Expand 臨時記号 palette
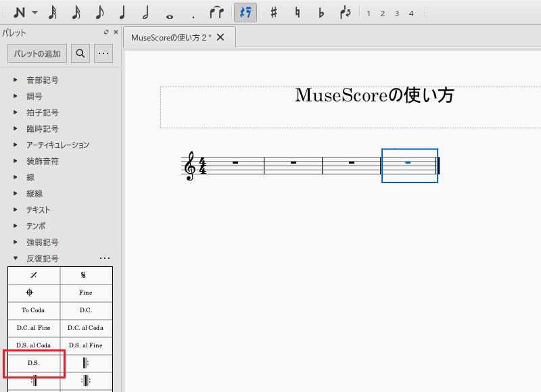Screen dimensions: 541x392 coord(15,128)
